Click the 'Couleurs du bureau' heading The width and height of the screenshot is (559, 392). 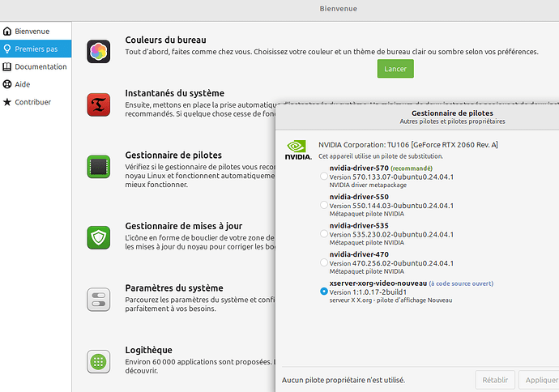165,40
